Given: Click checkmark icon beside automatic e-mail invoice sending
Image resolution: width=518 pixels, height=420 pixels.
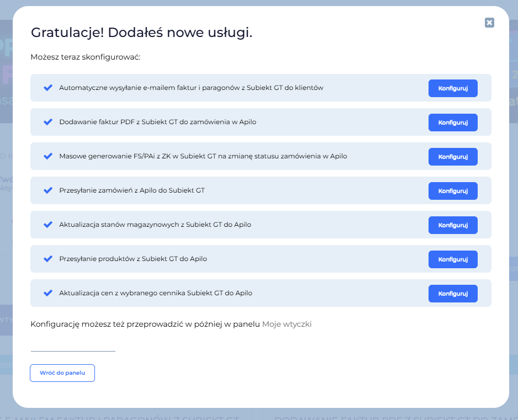Looking at the screenshot, I should pos(47,88).
